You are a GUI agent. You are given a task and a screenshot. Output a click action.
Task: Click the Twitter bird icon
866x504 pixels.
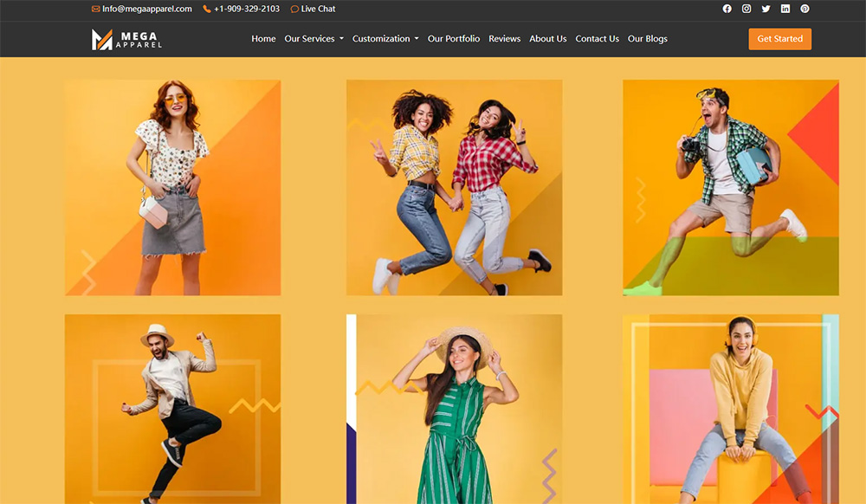click(766, 9)
